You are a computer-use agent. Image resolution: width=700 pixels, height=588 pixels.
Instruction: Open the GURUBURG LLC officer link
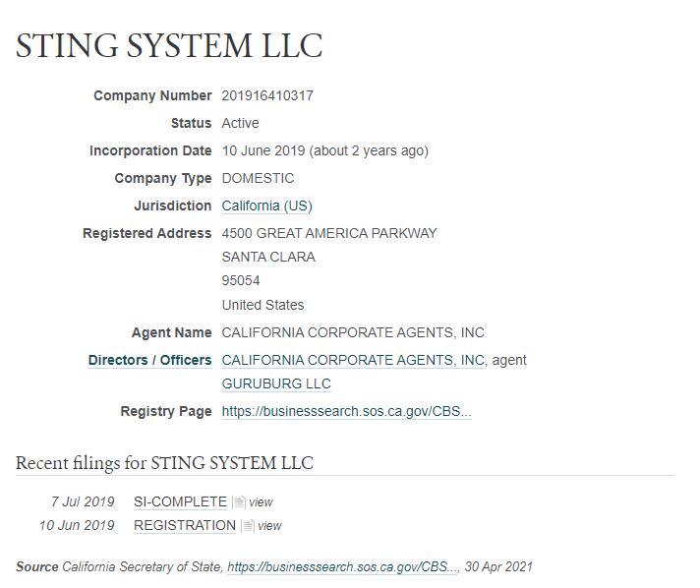276,383
